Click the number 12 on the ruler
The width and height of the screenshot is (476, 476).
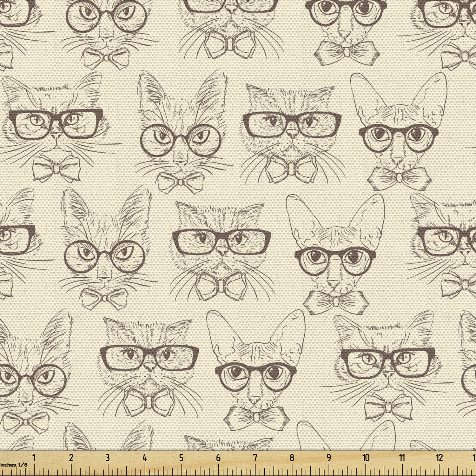440,458
